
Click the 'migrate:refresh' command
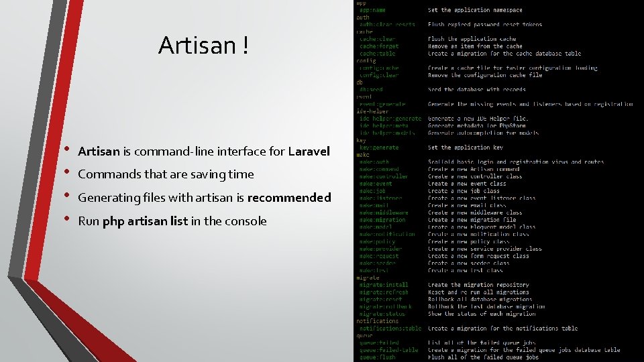[384, 292]
